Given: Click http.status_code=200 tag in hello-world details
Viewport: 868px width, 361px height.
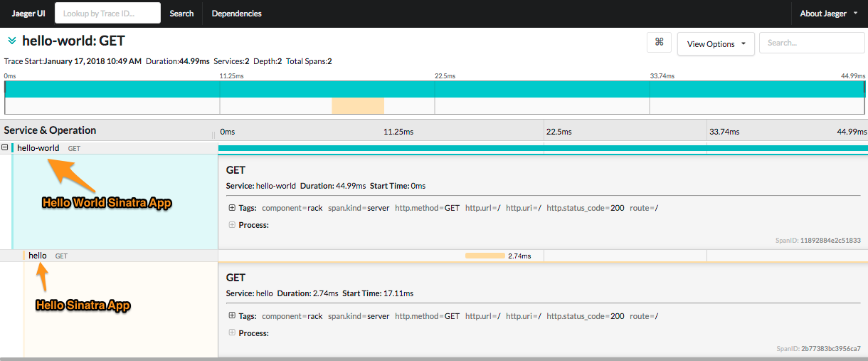Looking at the screenshot, I should click(x=586, y=208).
